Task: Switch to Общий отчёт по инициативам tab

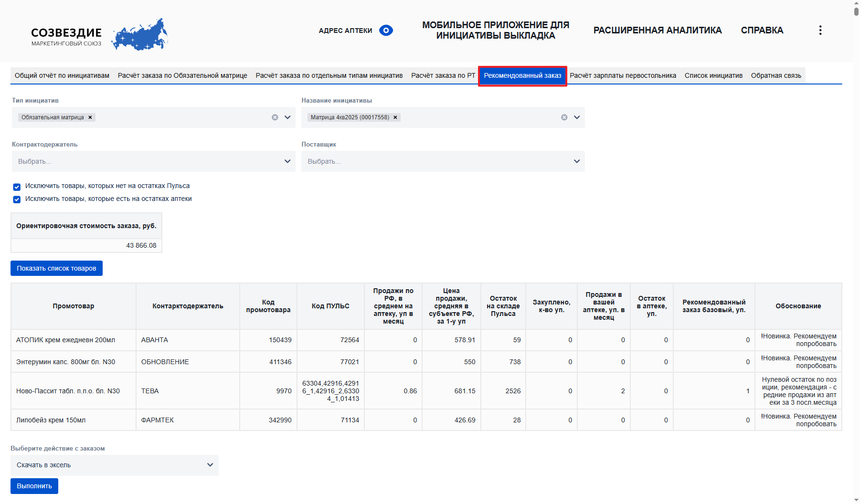Action: (x=62, y=75)
